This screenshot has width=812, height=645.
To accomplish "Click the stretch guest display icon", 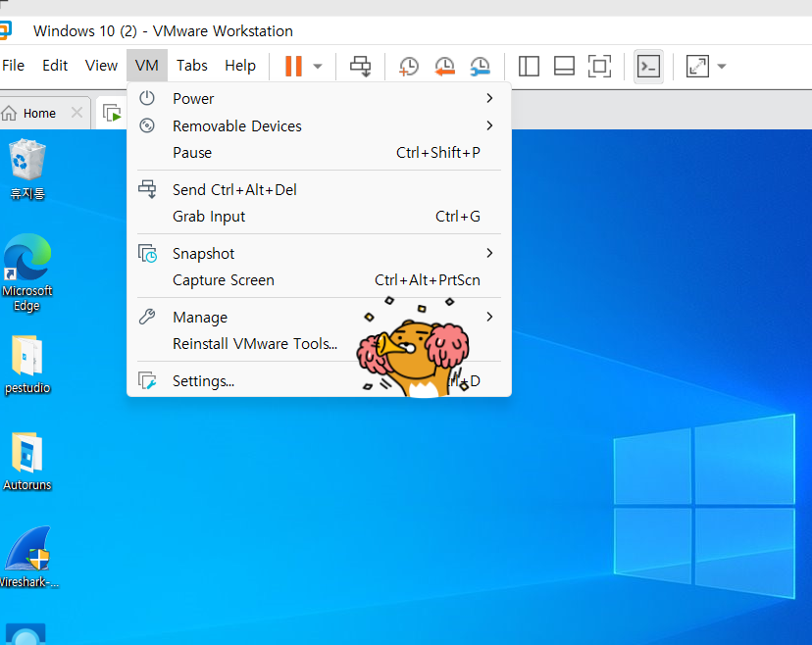I will click(697, 67).
